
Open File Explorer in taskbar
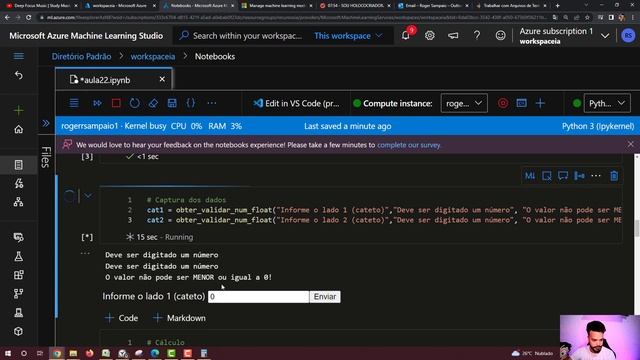tap(73, 353)
